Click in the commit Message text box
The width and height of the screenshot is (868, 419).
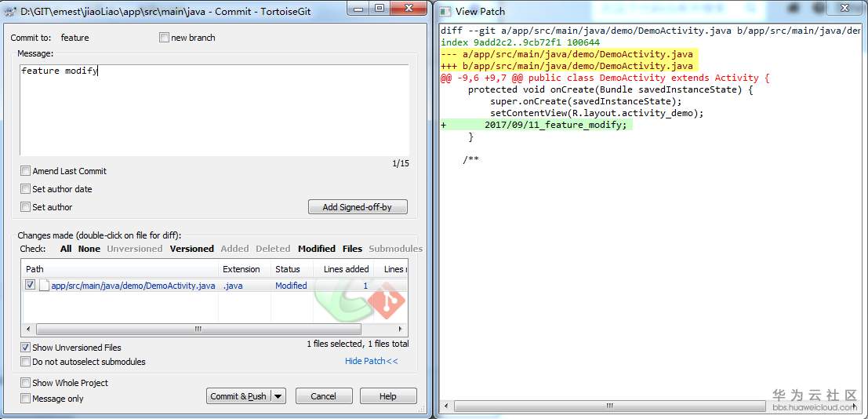(x=215, y=110)
